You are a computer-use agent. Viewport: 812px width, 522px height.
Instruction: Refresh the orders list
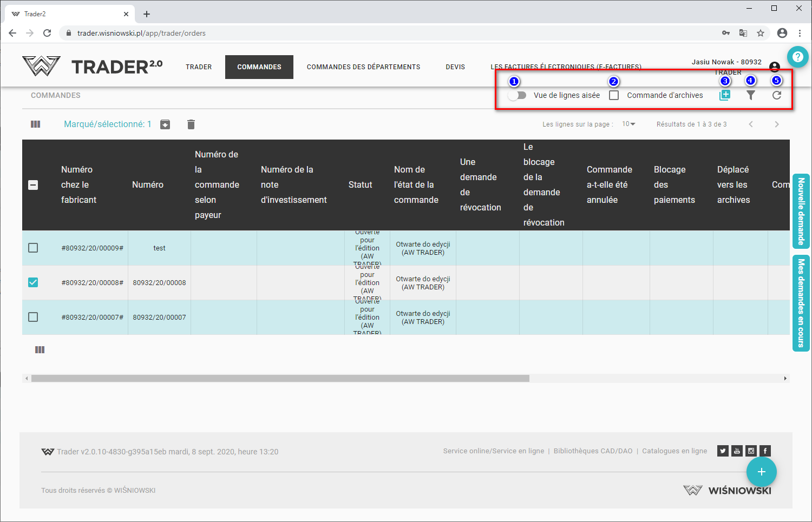coord(777,95)
